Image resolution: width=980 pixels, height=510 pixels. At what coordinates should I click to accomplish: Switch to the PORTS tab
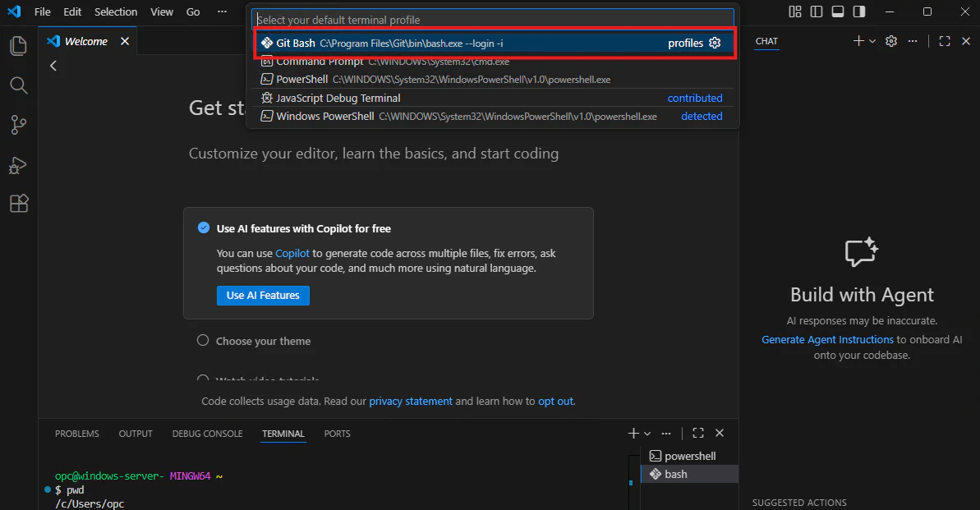tap(338, 434)
